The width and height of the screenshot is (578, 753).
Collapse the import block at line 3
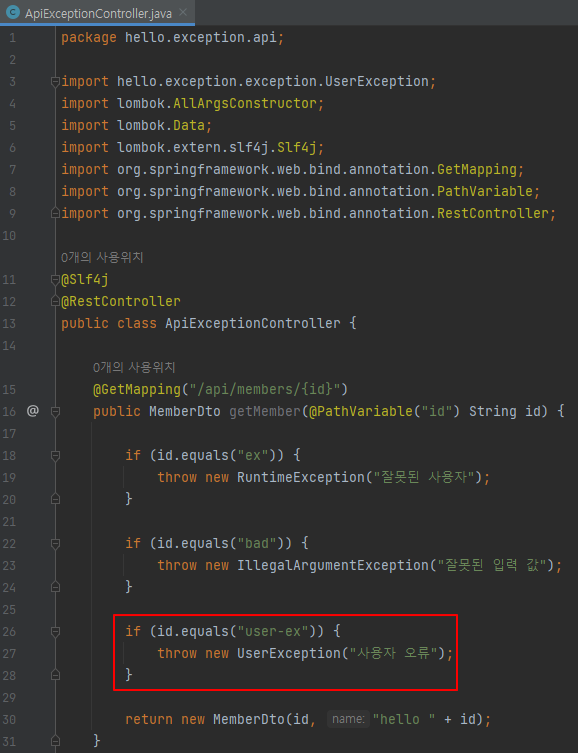click(x=55, y=82)
